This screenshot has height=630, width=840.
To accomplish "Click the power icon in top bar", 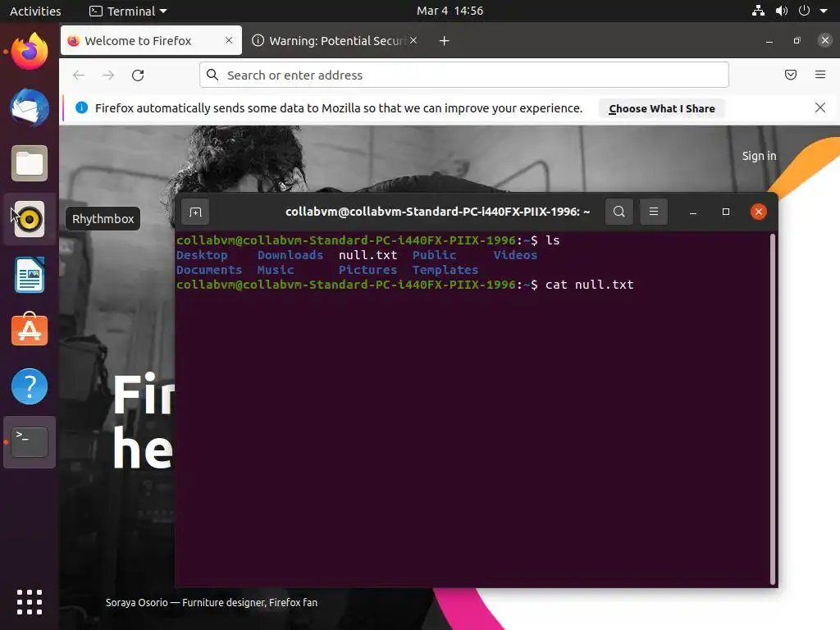I will pos(804,11).
